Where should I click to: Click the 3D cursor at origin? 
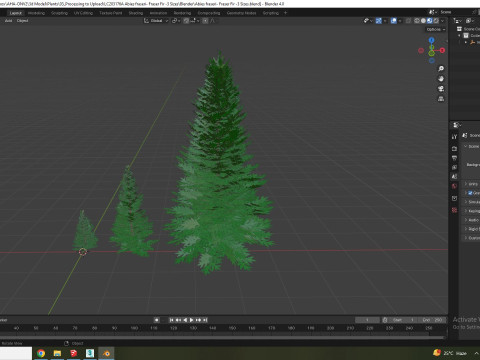pyautogui.click(x=83, y=252)
